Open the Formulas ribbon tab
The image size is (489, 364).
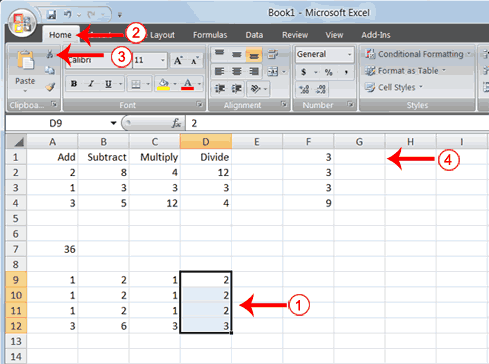click(x=210, y=35)
